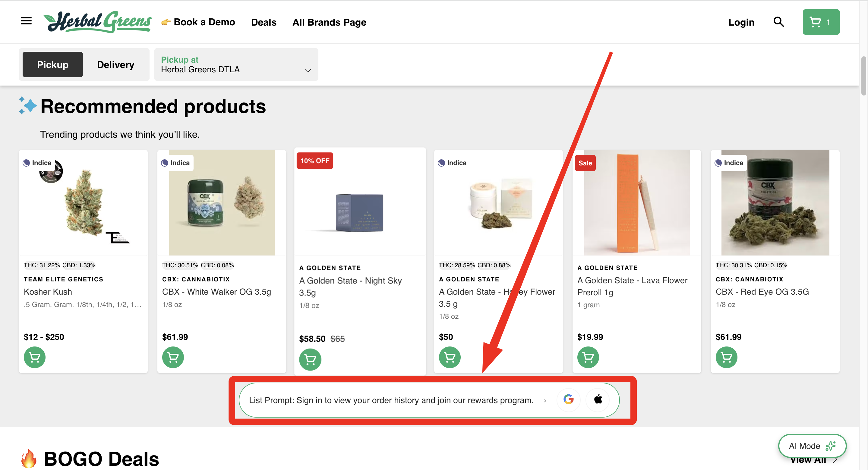Click THC: 28.59% on Honey Flower card
The height and width of the screenshot is (470, 868).
(457, 265)
